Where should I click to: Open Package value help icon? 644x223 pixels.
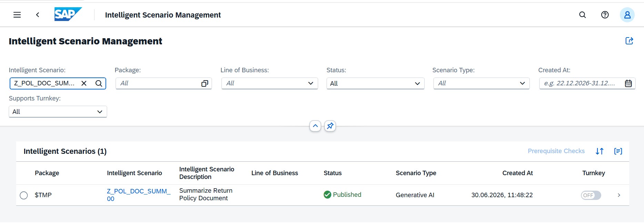pos(205,83)
